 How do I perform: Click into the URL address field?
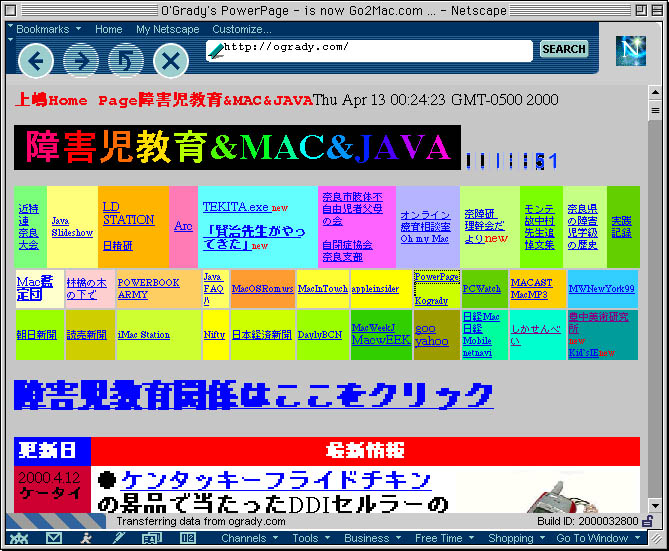[369, 51]
